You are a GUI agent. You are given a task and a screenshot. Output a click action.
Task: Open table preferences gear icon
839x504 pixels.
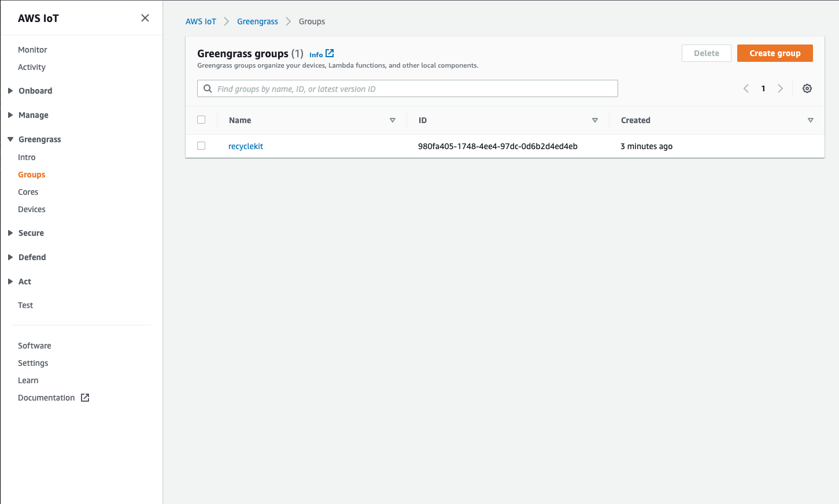tap(807, 88)
